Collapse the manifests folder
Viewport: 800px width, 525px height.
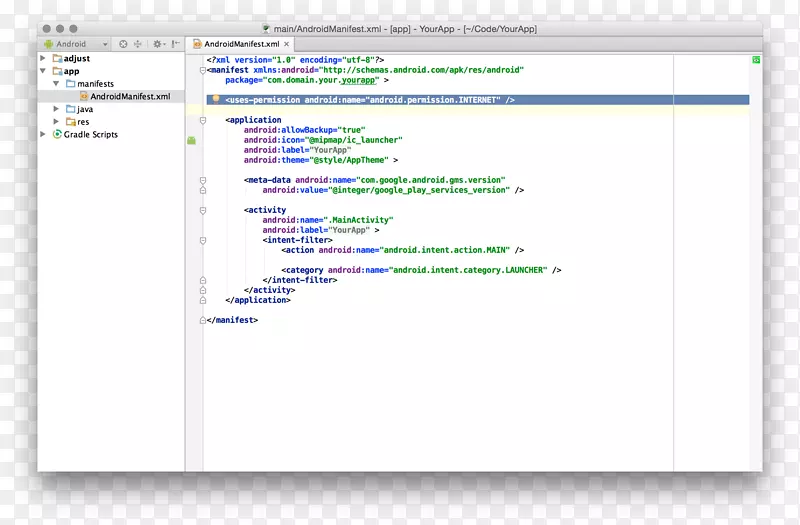pyautogui.click(x=56, y=83)
